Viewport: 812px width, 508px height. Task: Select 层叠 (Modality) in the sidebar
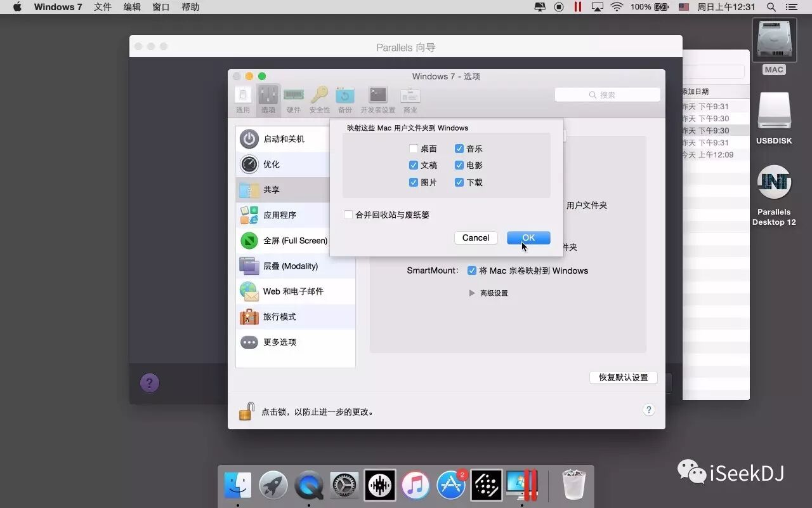296,266
